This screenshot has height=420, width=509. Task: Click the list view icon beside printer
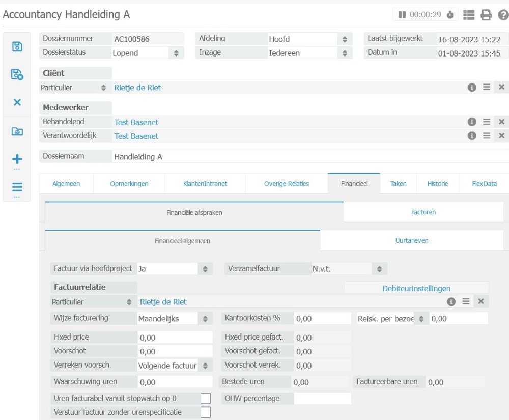click(x=469, y=15)
